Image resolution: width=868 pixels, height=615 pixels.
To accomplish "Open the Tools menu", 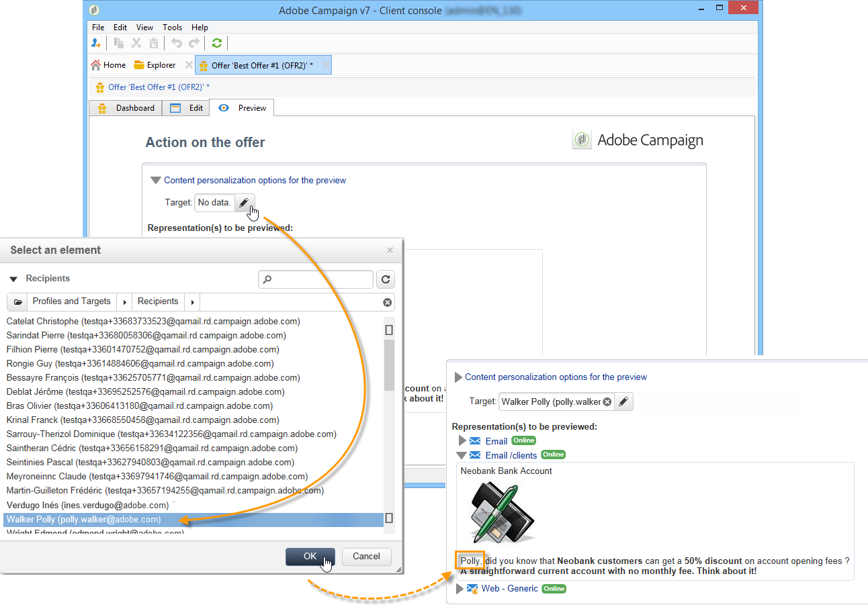I will pos(173,28).
